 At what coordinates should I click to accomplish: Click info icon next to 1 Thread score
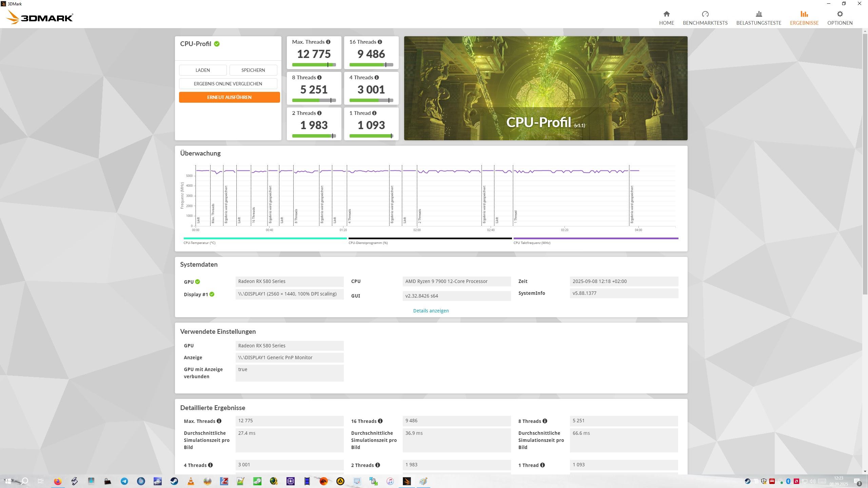pyautogui.click(x=374, y=113)
